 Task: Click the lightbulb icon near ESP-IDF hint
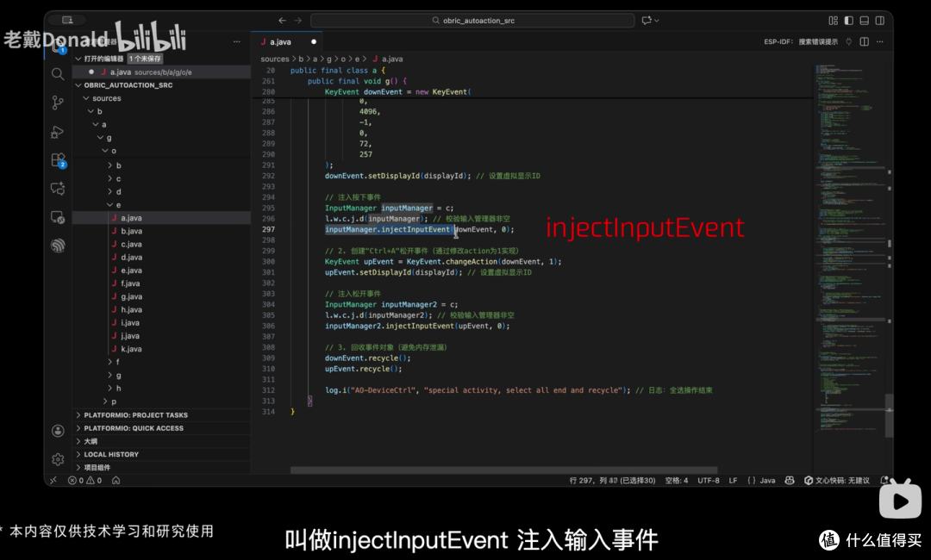click(x=848, y=41)
